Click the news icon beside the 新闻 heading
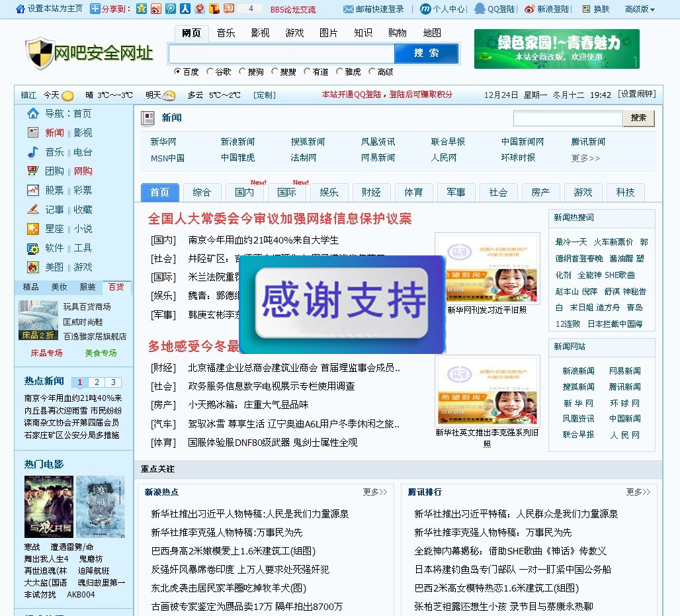This screenshot has width=680, height=616. tap(148, 118)
